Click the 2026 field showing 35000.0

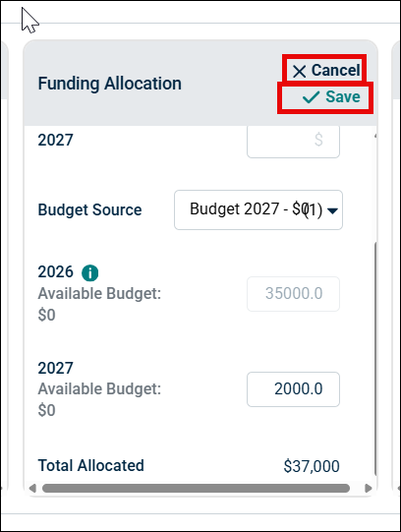[293, 293]
